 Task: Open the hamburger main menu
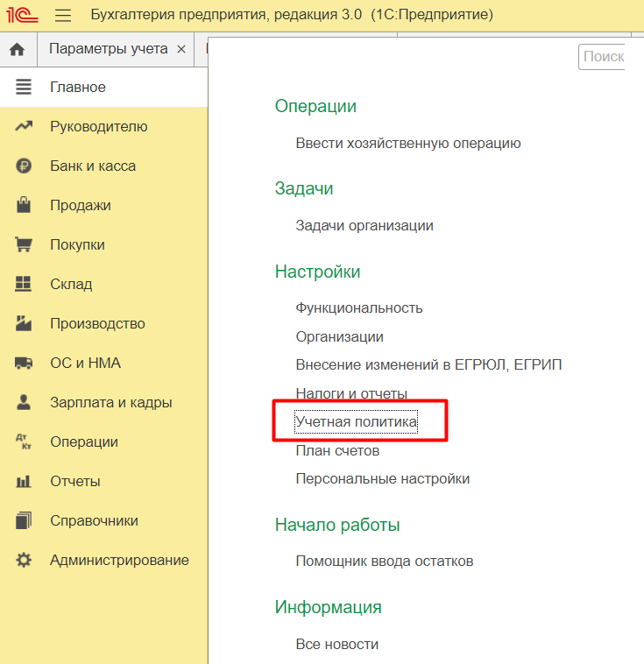pos(63,16)
